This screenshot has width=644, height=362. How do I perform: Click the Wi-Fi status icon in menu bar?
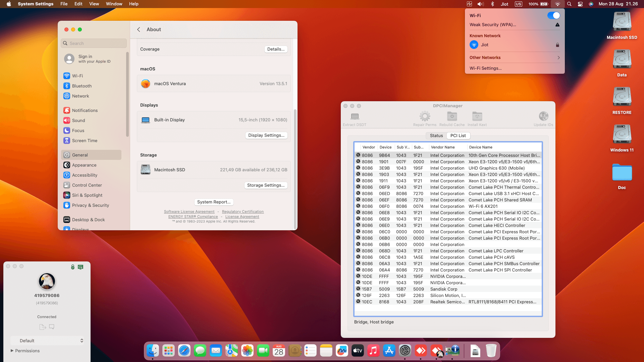[557, 4]
